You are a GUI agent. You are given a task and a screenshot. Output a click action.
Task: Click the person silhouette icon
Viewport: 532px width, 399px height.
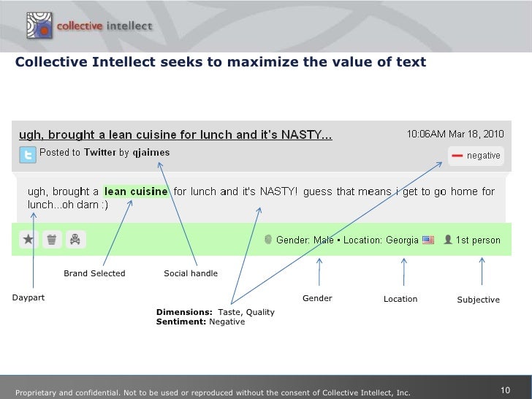(448, 240)
